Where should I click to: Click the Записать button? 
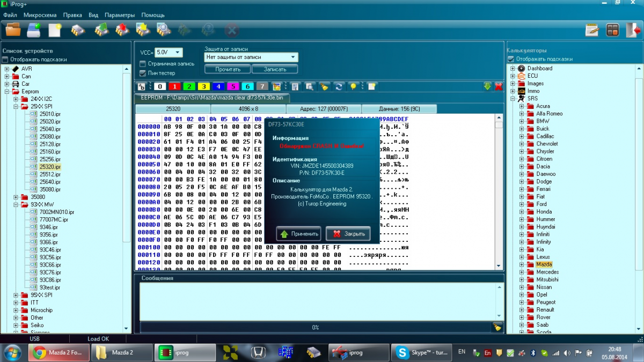[275, 69]
